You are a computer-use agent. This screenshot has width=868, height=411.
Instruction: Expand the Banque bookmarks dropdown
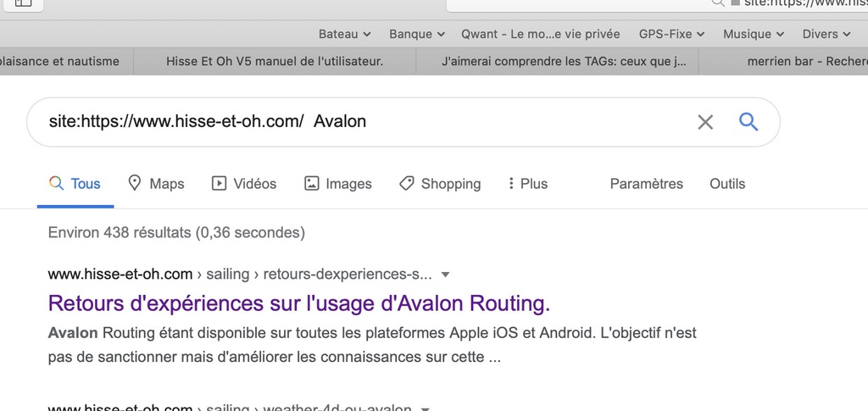[x=416, y=34]
